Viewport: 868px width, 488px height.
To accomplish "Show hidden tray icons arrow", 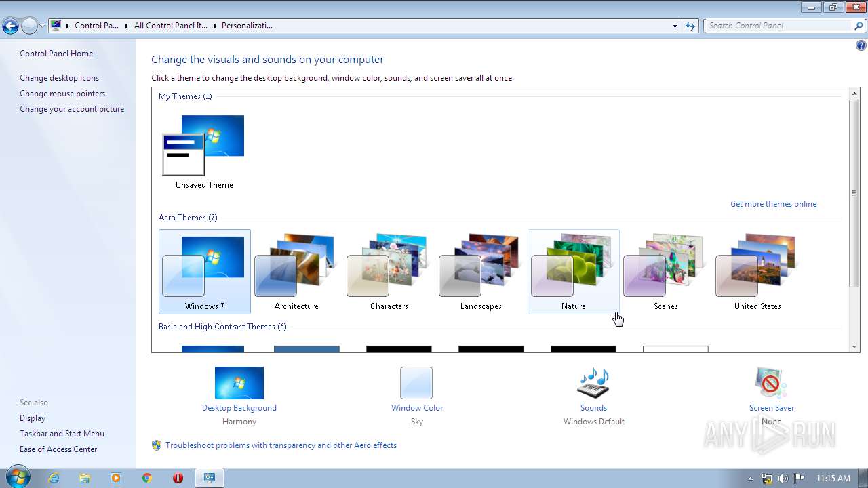I will pos(750,479).
